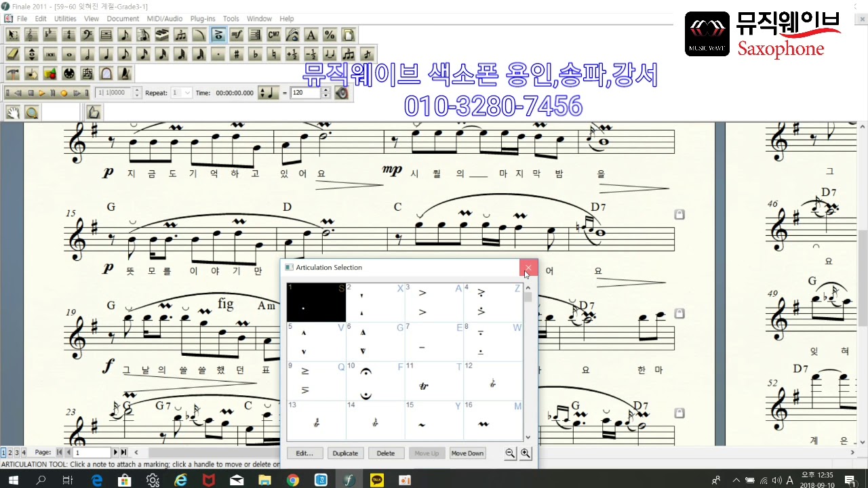Image resolution: width=868 pixels, height=488 pixels.
Task: Open the Tools menu
Action: click(231, 18)
